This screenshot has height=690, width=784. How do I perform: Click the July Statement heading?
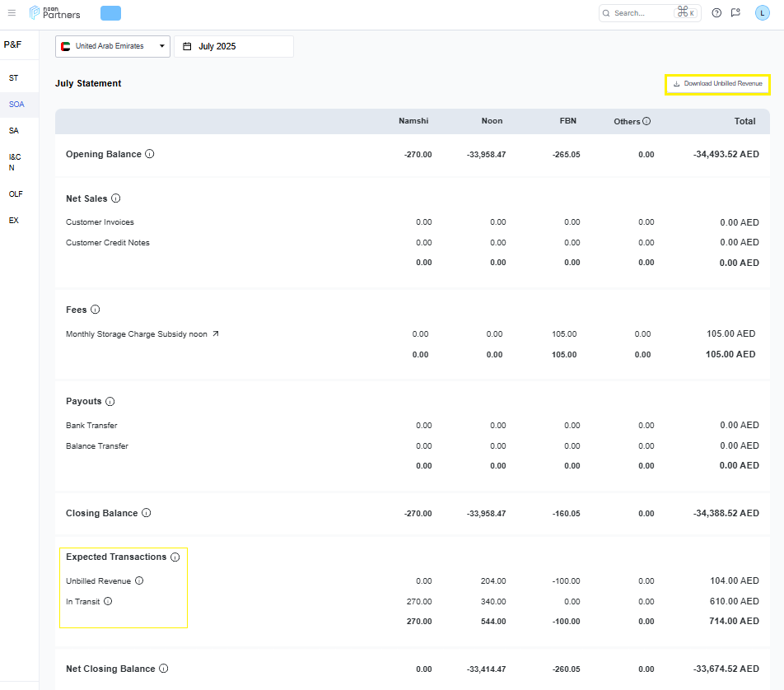(88, 83)
